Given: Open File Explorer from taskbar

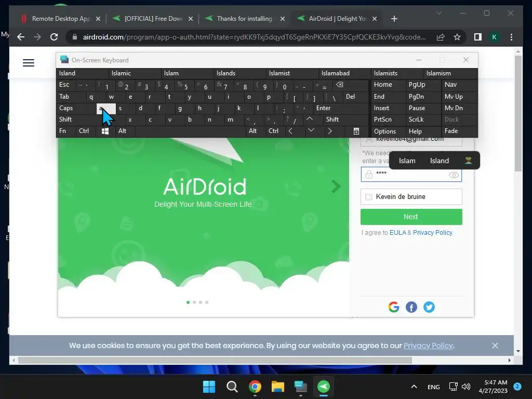Looking at the screenshot, I should coord(277,387).
